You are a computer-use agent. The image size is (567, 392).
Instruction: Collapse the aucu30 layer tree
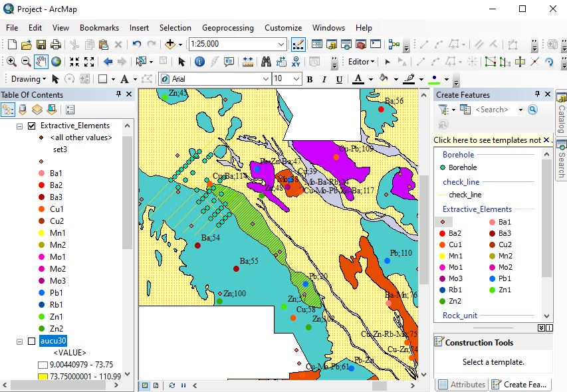coord(19,342)
